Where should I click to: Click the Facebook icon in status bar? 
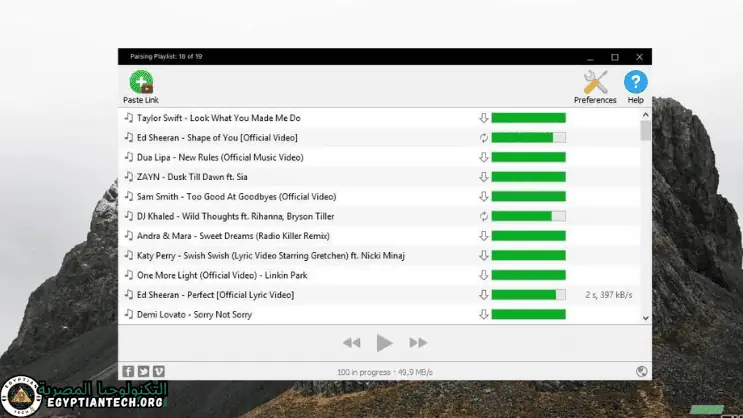pyautogui.click(x=128, y=372)
